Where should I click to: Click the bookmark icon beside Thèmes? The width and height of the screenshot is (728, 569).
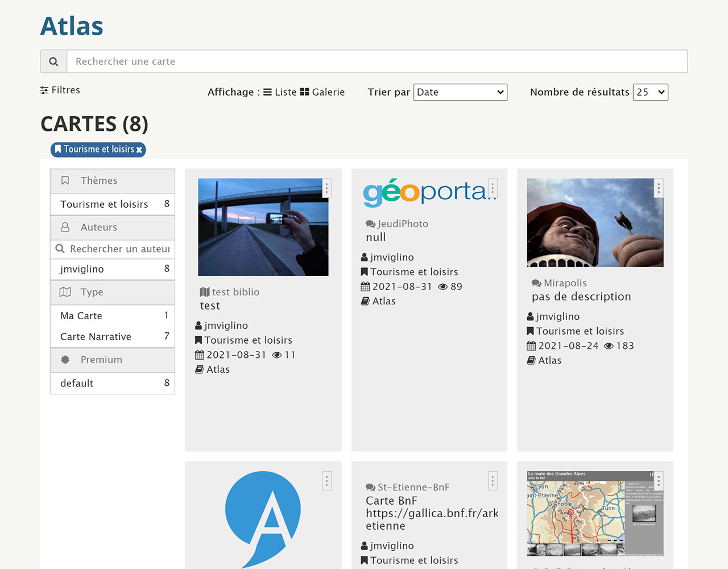[64, 180]
